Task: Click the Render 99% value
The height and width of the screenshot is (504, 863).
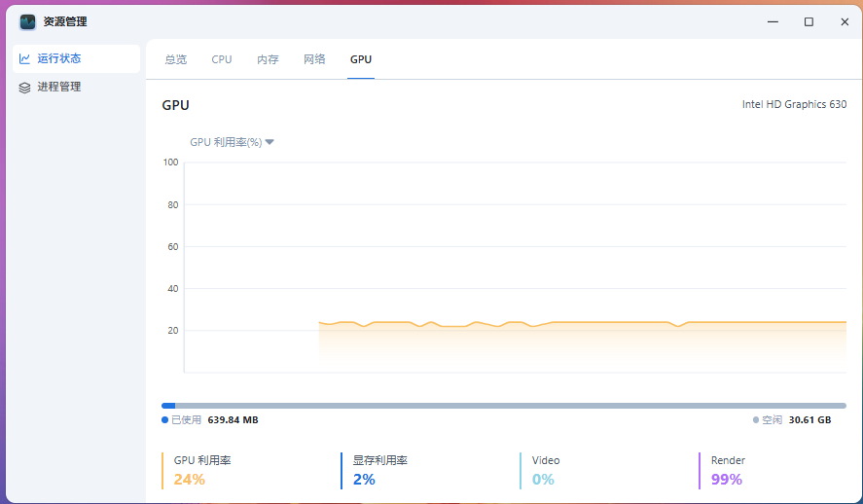Action: [x=727, y=480]
